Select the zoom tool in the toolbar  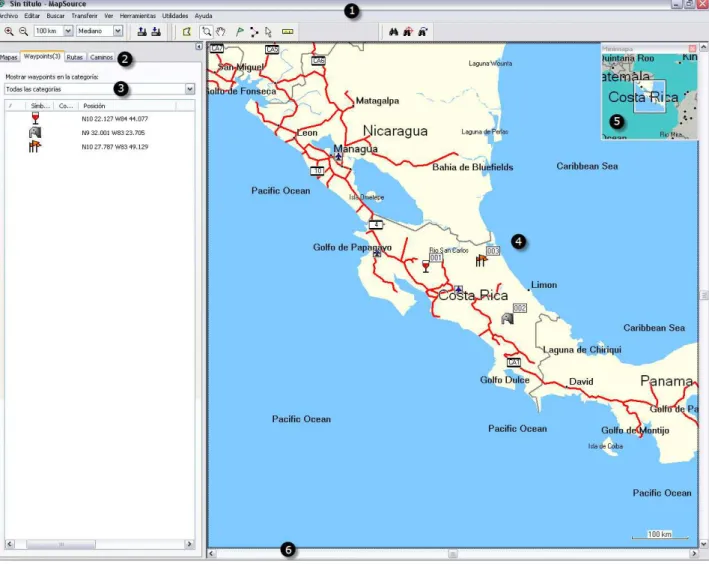(207, 32)
